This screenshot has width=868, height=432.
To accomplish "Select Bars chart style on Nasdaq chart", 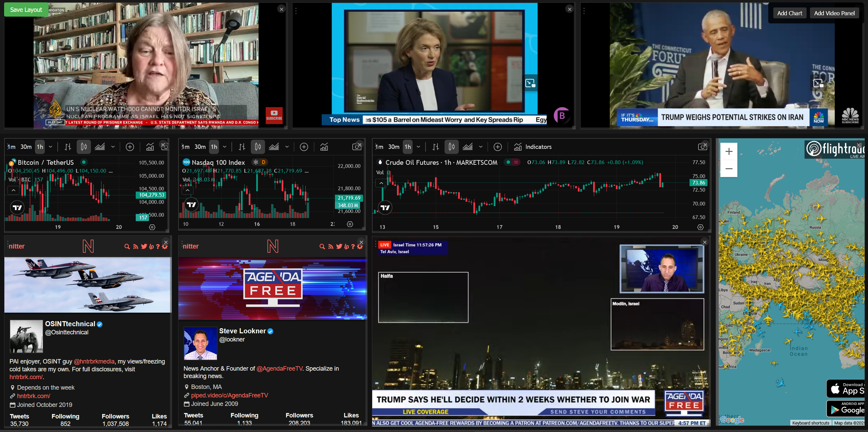I will click(242, 147).
